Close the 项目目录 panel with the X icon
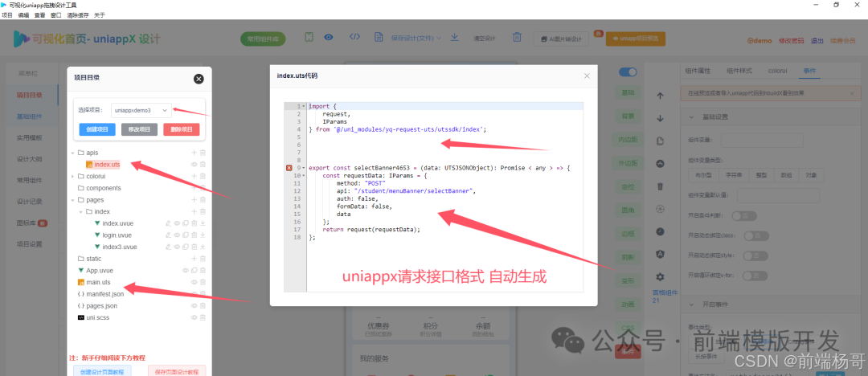 199,79
